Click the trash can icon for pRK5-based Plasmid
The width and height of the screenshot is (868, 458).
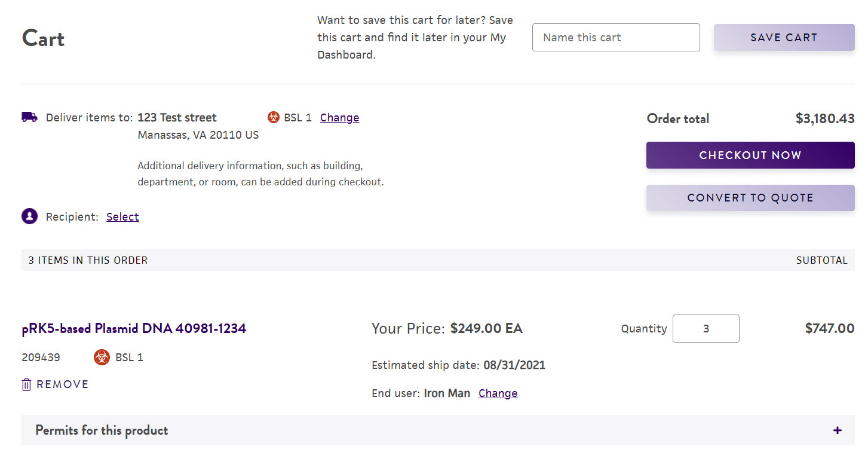(26, 384)
